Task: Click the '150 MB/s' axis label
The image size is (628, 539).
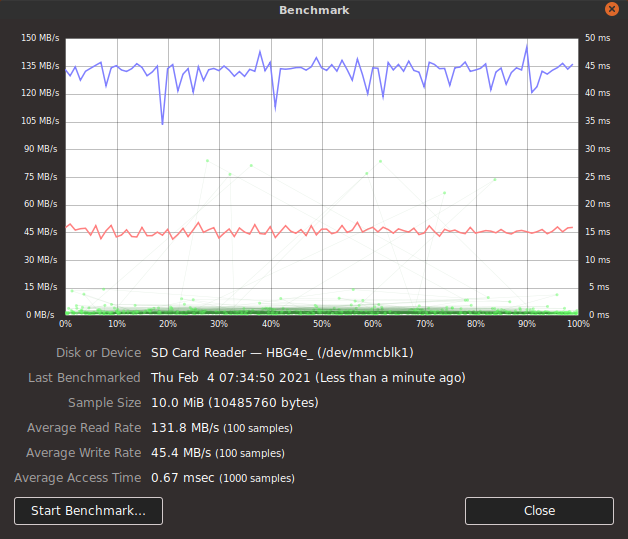Action: 40,38
